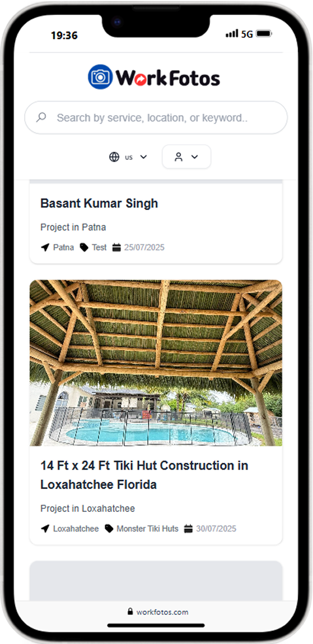Focus the search by service field
The height and width of the screenshot is (644, 313).
coord(156,118)
